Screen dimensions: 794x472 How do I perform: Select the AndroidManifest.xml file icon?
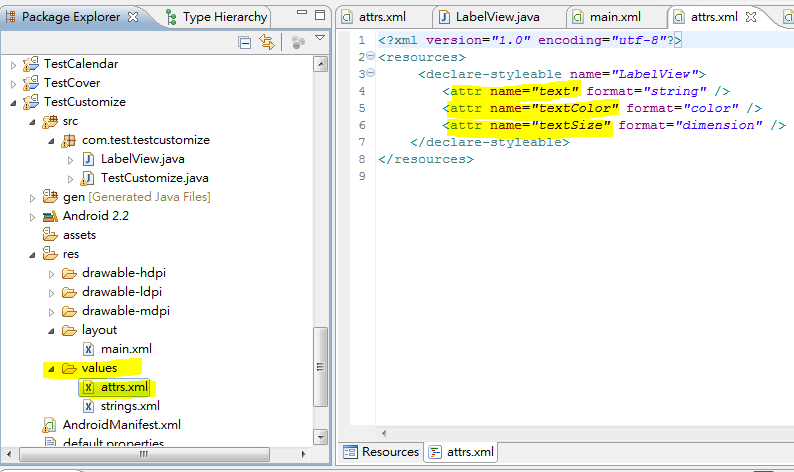tap(50, 425)
